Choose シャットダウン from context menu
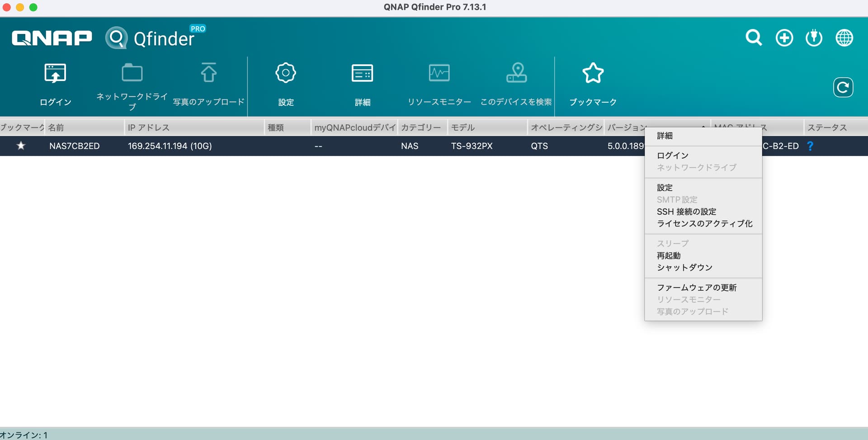This screenshot has height=440, width=868. click(684, 267)
